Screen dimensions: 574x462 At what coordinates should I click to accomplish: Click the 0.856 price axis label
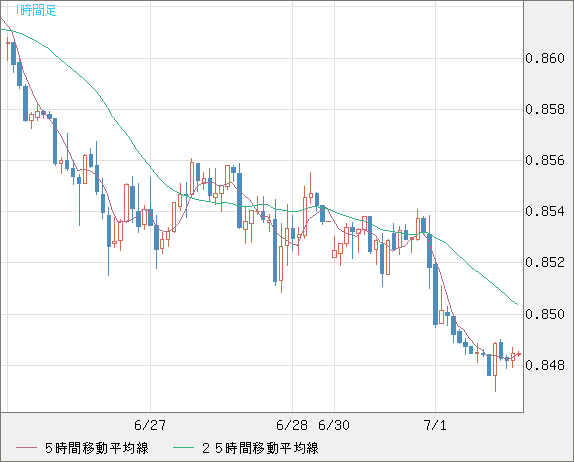[545, 160]
